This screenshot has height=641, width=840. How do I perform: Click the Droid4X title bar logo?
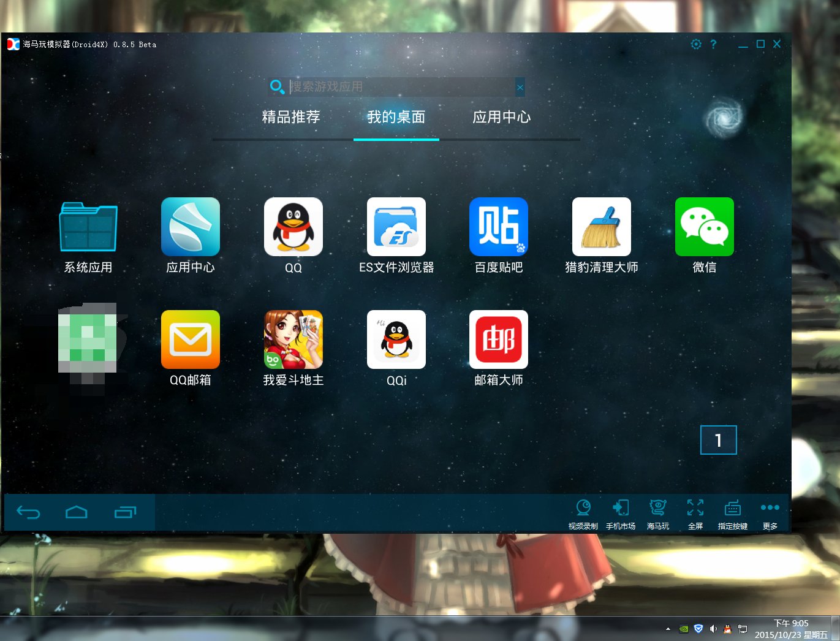click(13, 44)
